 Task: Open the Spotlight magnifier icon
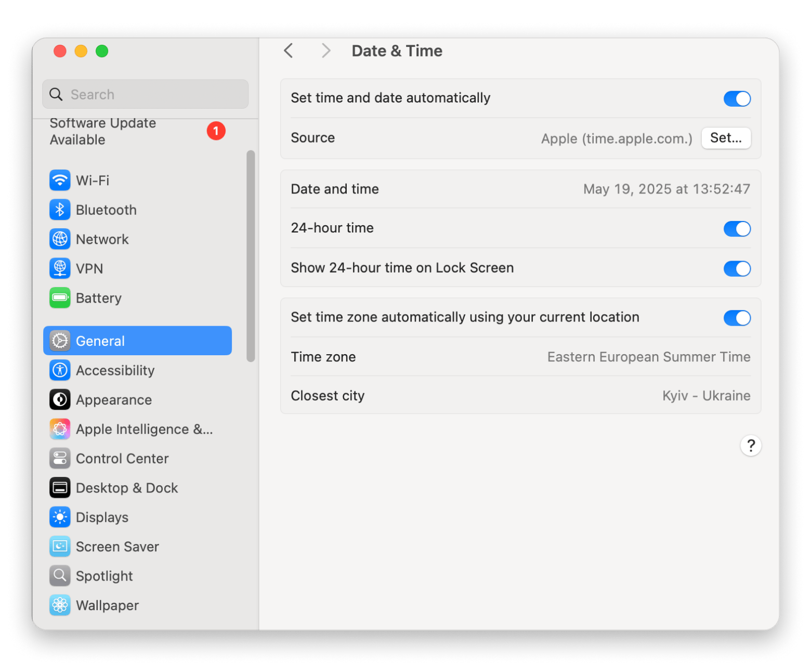[x=60, y=576]
